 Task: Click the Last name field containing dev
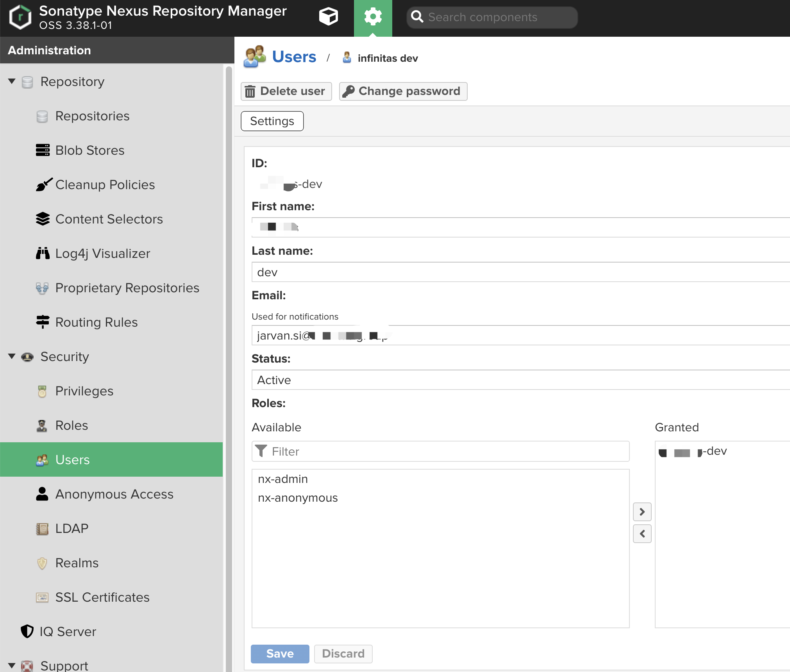point(521,272)
